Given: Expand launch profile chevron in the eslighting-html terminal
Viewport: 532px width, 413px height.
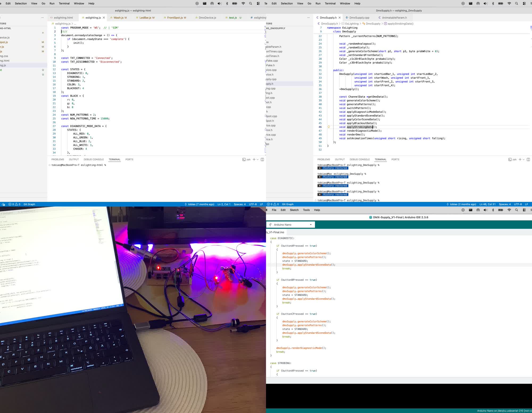Looking at the screenshot, I should (257, 160).
